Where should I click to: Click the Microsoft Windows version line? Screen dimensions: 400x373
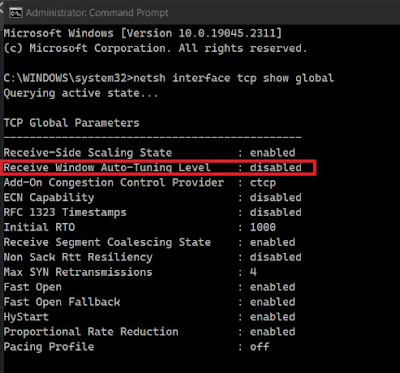143,33
